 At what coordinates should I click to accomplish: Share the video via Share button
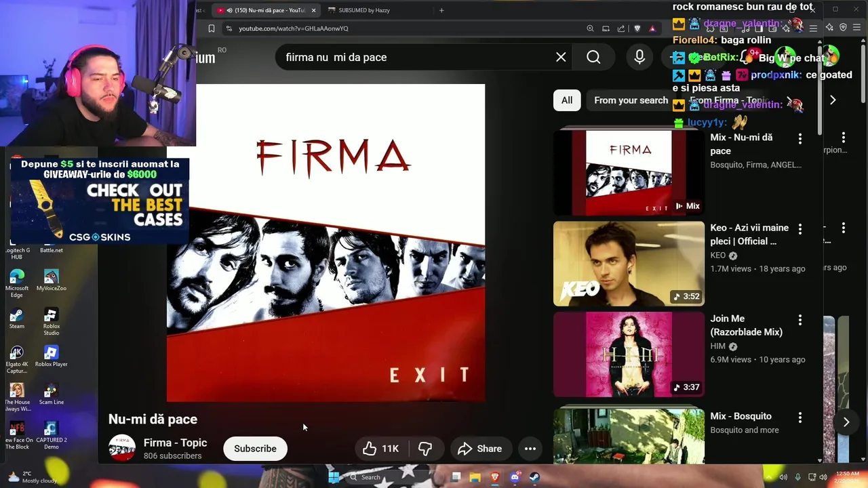[x=480, y=449]
